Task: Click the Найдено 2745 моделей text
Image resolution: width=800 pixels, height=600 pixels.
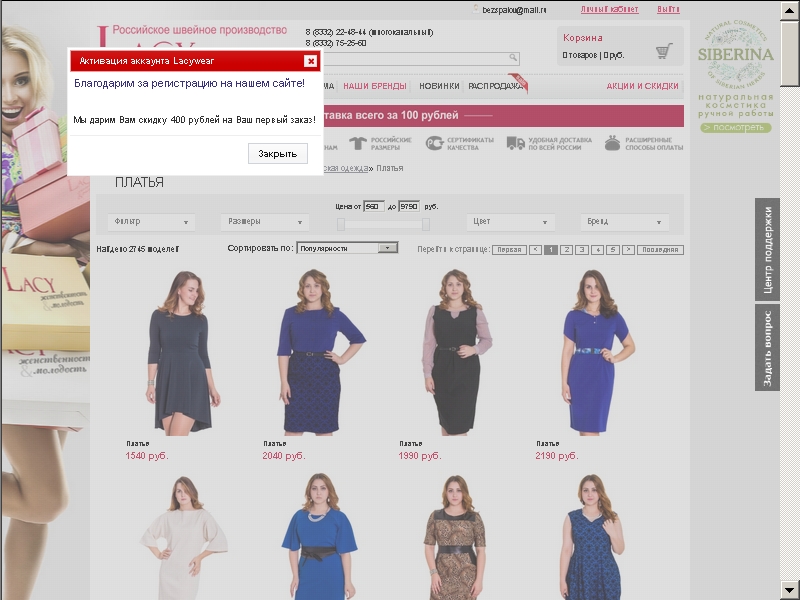Action: [138, 249]
